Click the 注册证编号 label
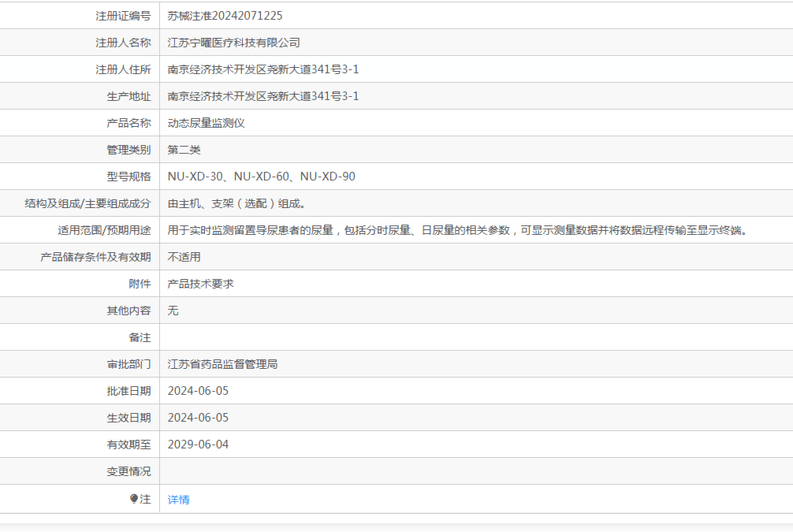Screen dimensions: 793x532 (x=124, y=17)
